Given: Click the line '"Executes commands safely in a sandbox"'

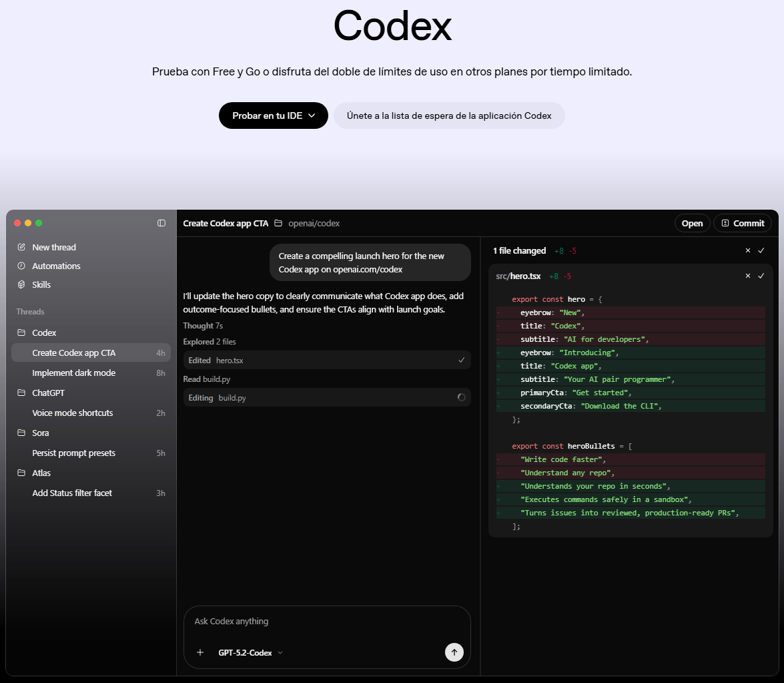Looking at the screenshot, I should (x=631, y=499).
